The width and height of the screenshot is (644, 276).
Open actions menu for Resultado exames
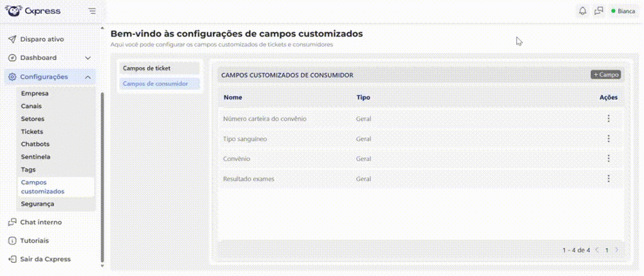608,179
